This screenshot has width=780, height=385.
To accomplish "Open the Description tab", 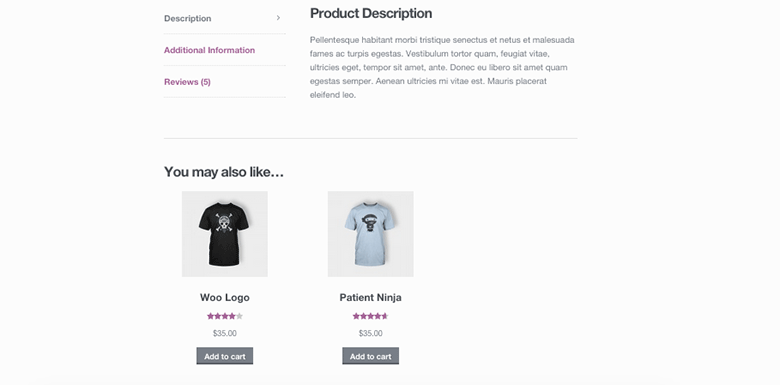I will pos(188,18).
